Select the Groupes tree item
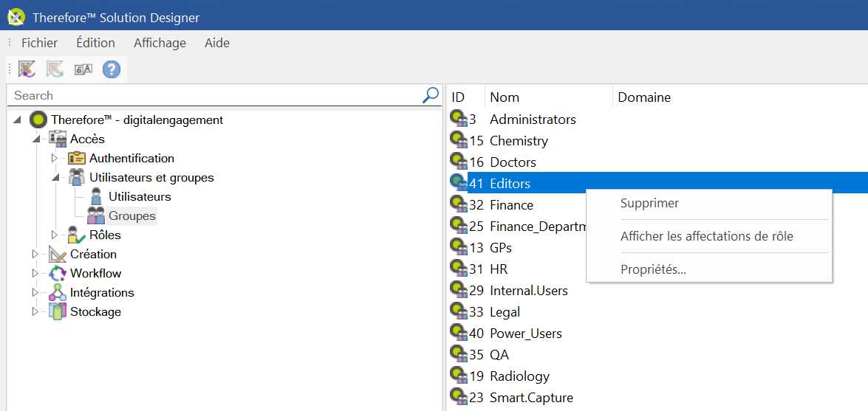The image size is (868, 411). coord(132,215)
